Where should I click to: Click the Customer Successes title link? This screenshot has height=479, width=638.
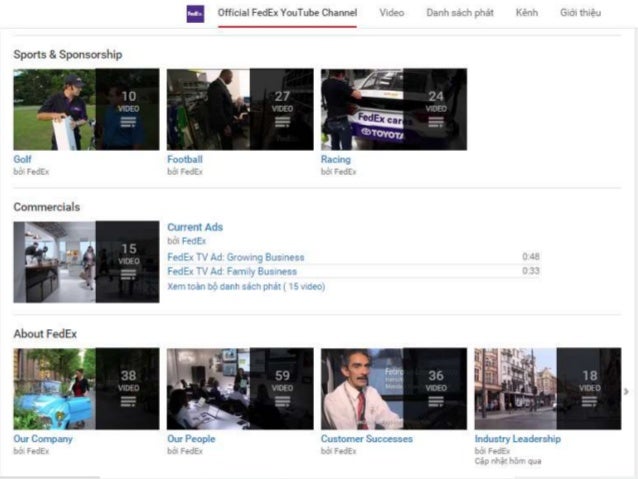click(367, 439)
